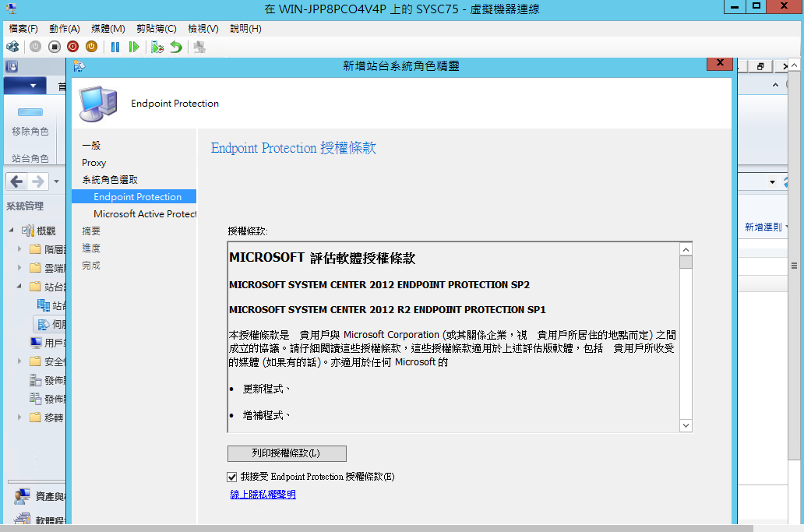Open the 媒體(M) menu
This screenshot has width=804, height=532.
(x=108, y=29)
